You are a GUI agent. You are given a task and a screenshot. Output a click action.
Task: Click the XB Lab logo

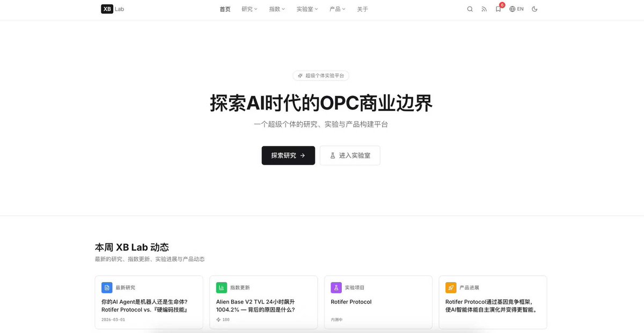pyautogui.click(x=112, y=9)
